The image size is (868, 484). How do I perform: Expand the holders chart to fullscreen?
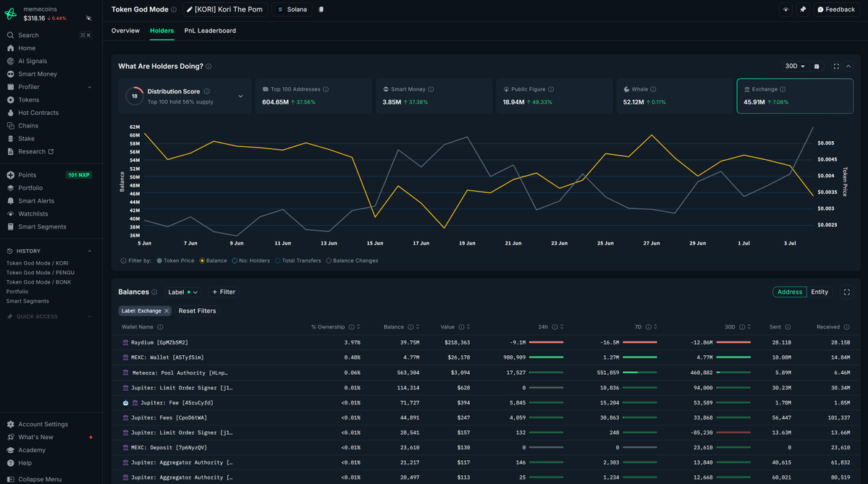(x=836, y=67)
